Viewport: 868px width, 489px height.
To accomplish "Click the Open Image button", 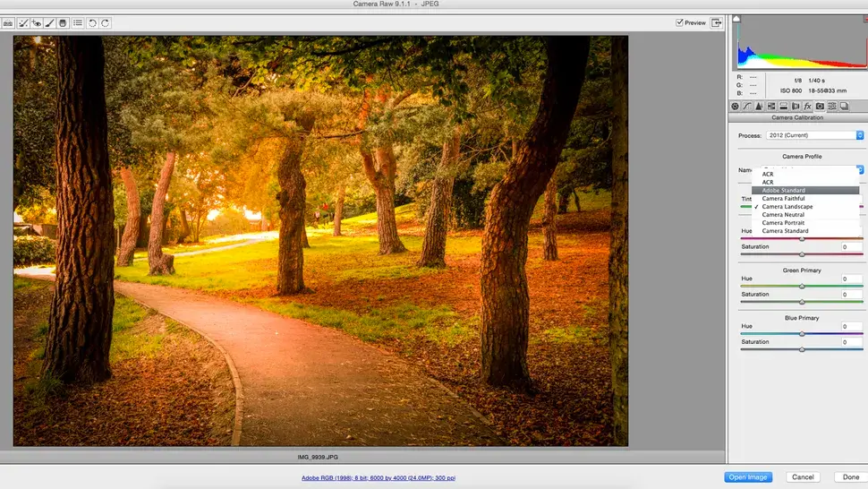I will [x=748, y=476].
